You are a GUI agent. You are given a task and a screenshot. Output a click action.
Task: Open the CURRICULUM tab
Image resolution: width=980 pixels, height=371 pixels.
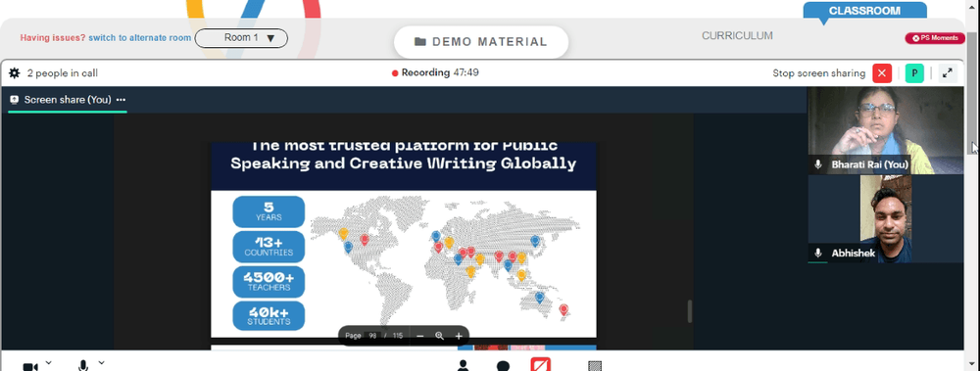737,35
